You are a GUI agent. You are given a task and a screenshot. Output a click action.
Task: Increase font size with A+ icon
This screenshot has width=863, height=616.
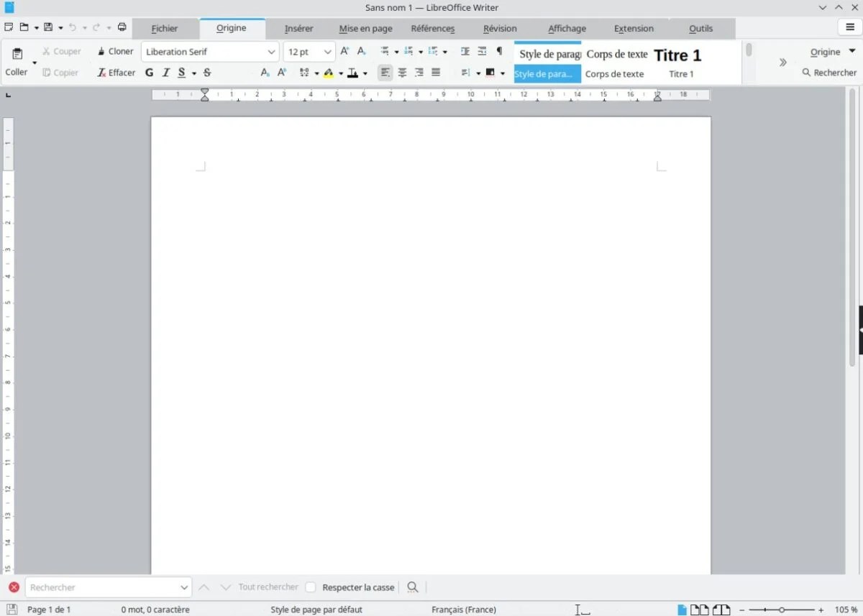point(344,51)
